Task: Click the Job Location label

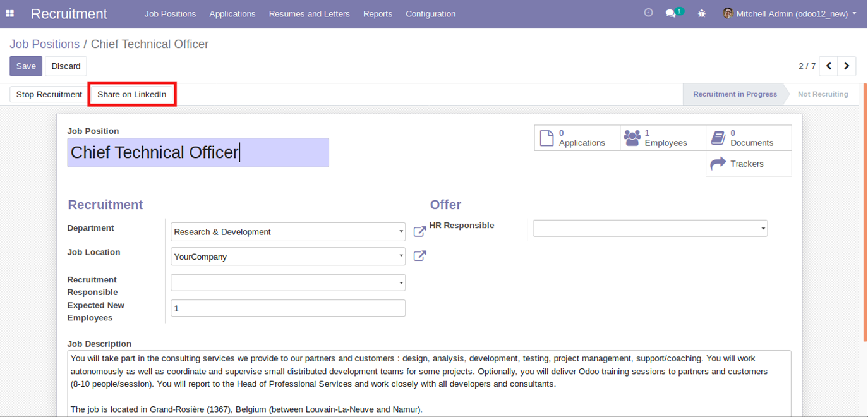Action: [93, 252]
